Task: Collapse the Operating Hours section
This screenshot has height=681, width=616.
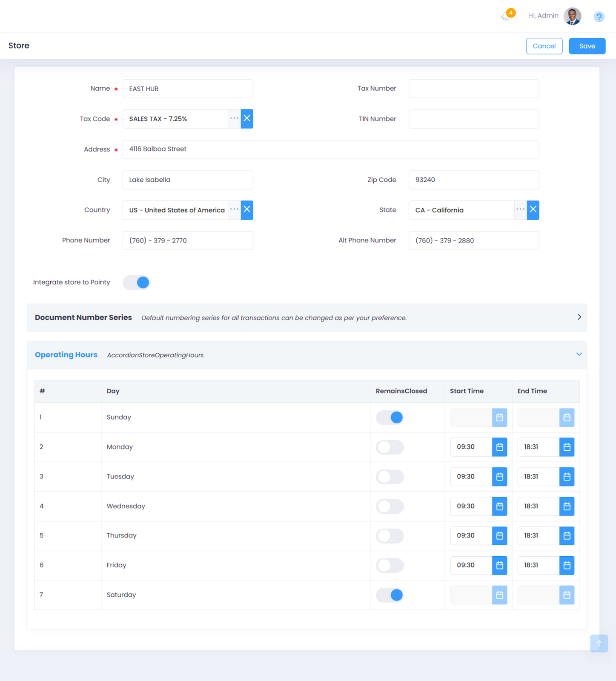Action: coord(579,355)
